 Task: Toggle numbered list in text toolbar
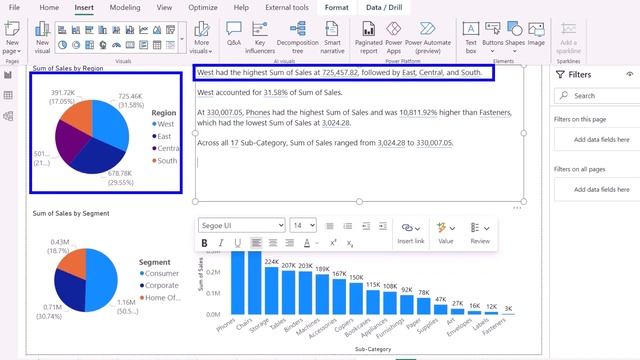[348, 226]
